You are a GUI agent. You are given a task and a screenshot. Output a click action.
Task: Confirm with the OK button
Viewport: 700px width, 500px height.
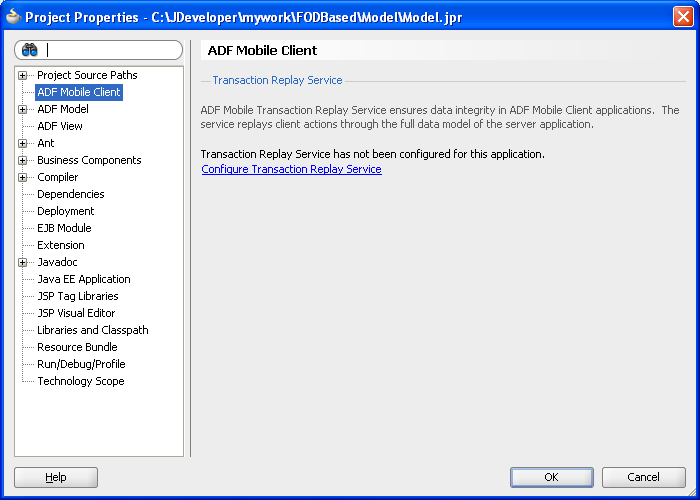coord(552,477)
